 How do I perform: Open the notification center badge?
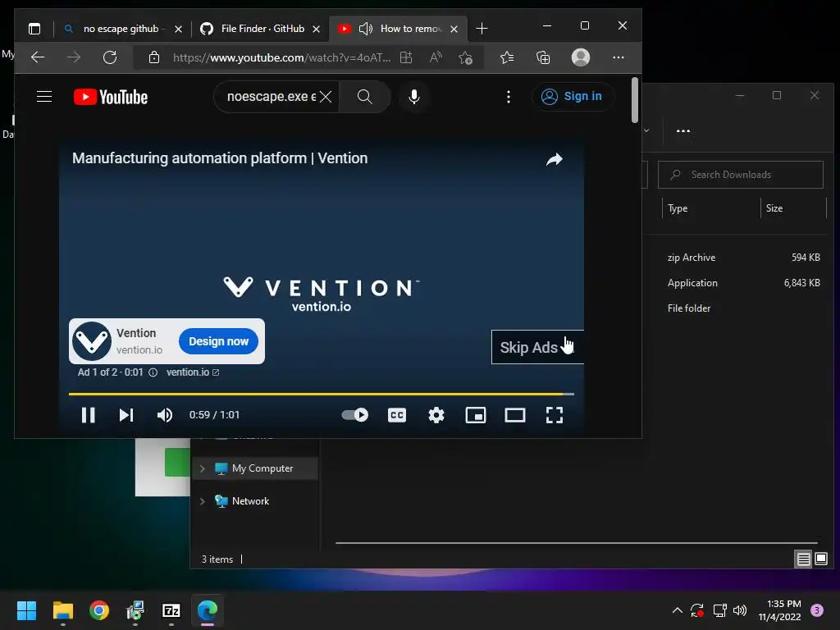pyautogui.click(x=817, y=610)
